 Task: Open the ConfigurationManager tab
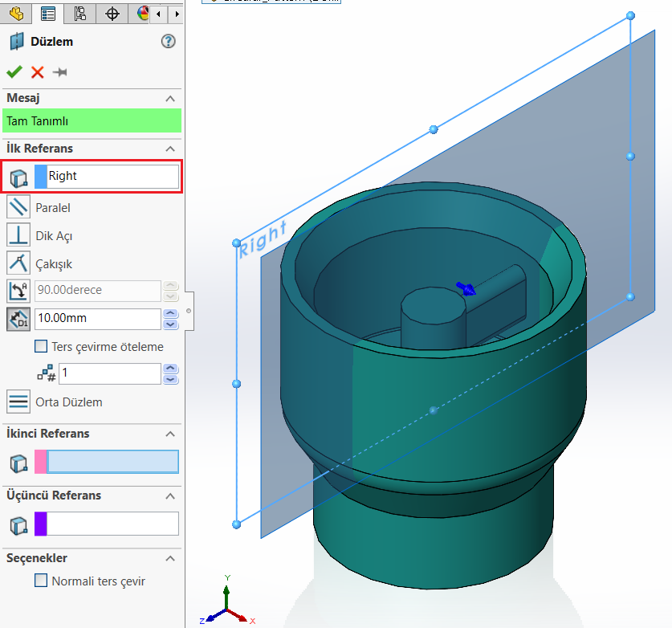pyautogui.click(x=79, y=13)
